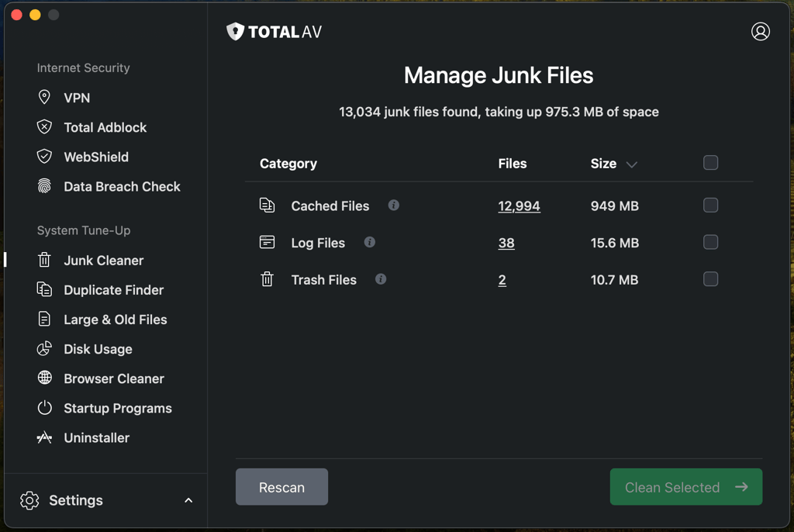794x532 pixels.
Task: Select Data Breach Check
Action: 122,186
